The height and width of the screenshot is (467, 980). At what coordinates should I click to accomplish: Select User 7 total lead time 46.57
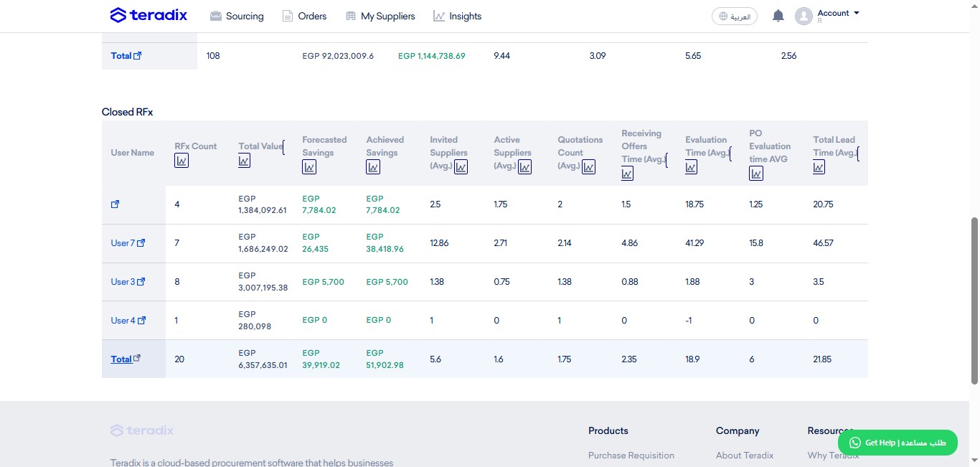(x=823, y=243)
